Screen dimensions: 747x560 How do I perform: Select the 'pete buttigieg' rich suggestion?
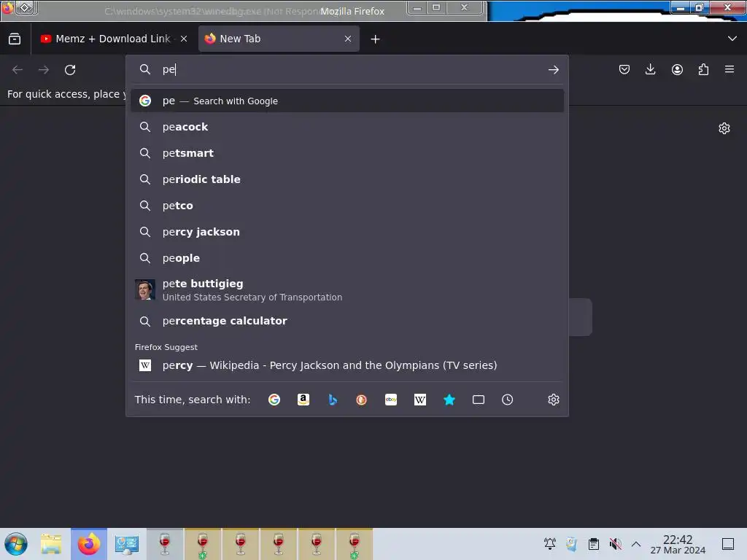pos(347,289)
